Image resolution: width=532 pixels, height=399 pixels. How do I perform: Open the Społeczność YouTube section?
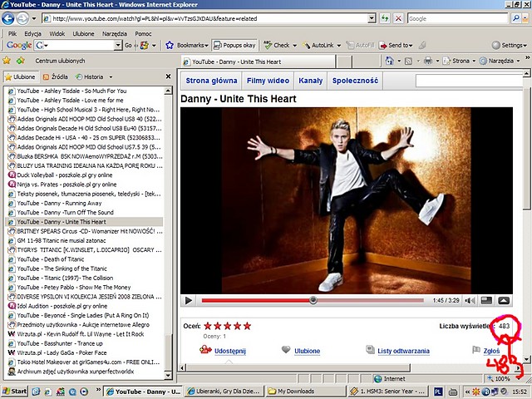[x=355, y=81]
